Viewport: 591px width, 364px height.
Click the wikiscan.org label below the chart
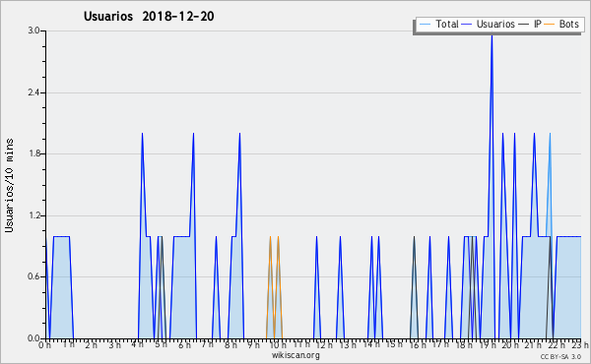295,355
